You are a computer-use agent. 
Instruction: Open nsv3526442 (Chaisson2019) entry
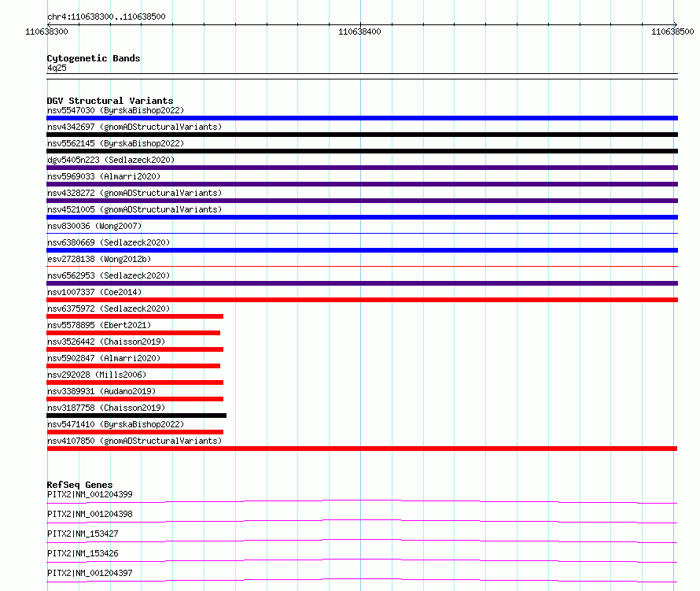click(x=106, y=342)
